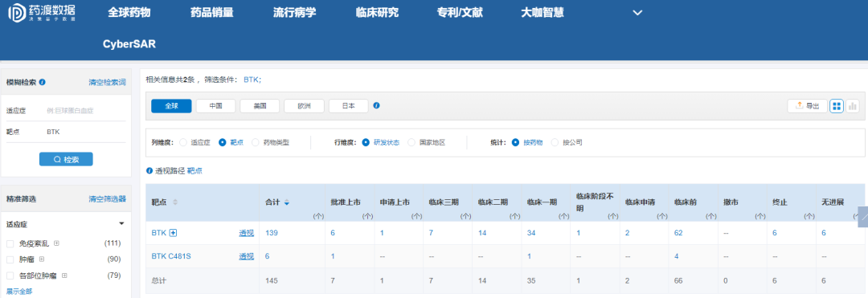This screenshot has width=868, height=298.
Task: Select 国家地区 radio option
Action: pyautogui.click(x=411, y=142)
